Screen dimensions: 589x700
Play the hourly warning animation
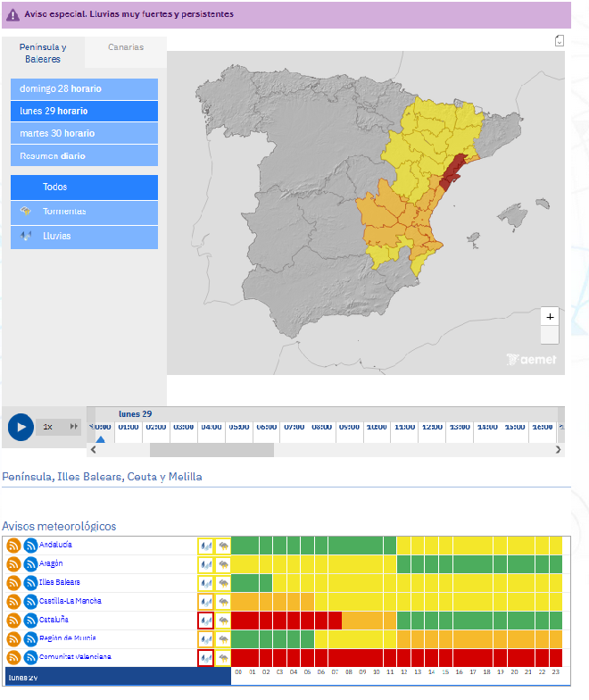[20, 427]
